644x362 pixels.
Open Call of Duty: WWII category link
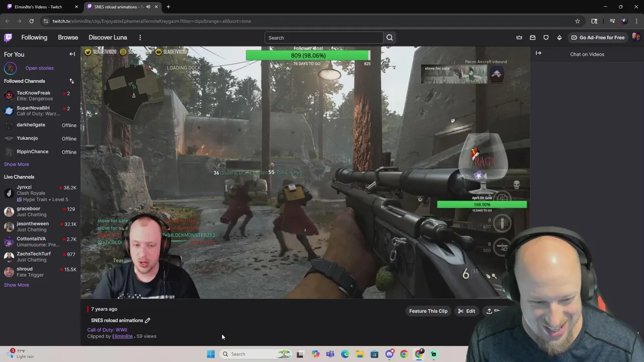tap(107, 330)
